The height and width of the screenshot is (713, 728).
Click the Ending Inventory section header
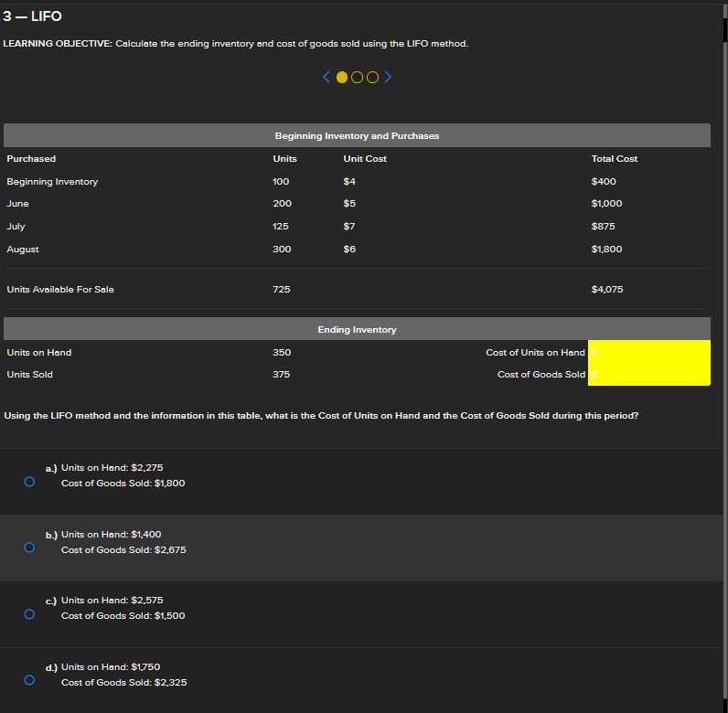pyautogui.click(x=357, y=329)
